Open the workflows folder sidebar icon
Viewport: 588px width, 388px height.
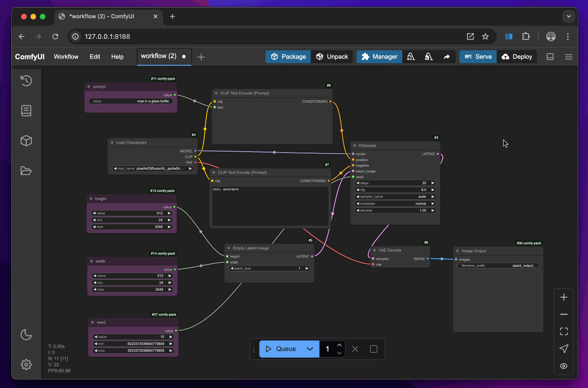(x=26, y=171)
